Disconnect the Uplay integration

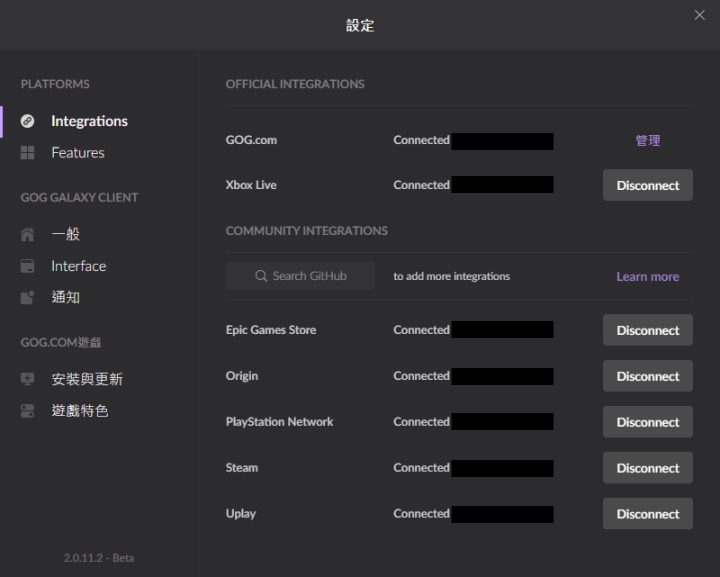[x=647, y=514]
